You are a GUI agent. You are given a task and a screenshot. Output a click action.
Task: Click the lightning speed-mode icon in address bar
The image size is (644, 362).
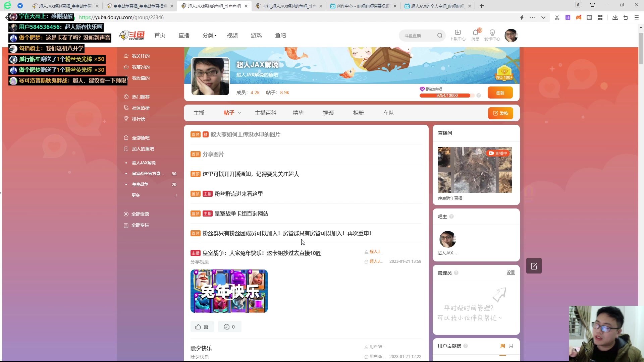pyautogui.click(x=522, y=17)
